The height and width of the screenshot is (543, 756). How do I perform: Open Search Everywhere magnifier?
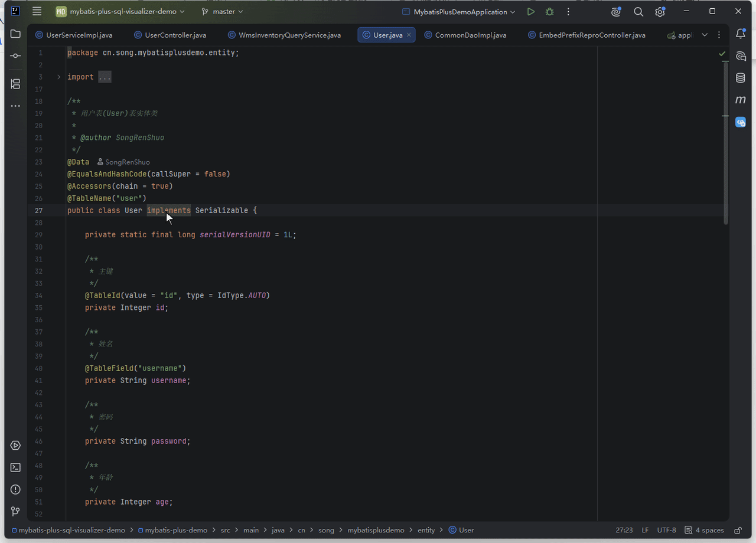tap(638, 12)
